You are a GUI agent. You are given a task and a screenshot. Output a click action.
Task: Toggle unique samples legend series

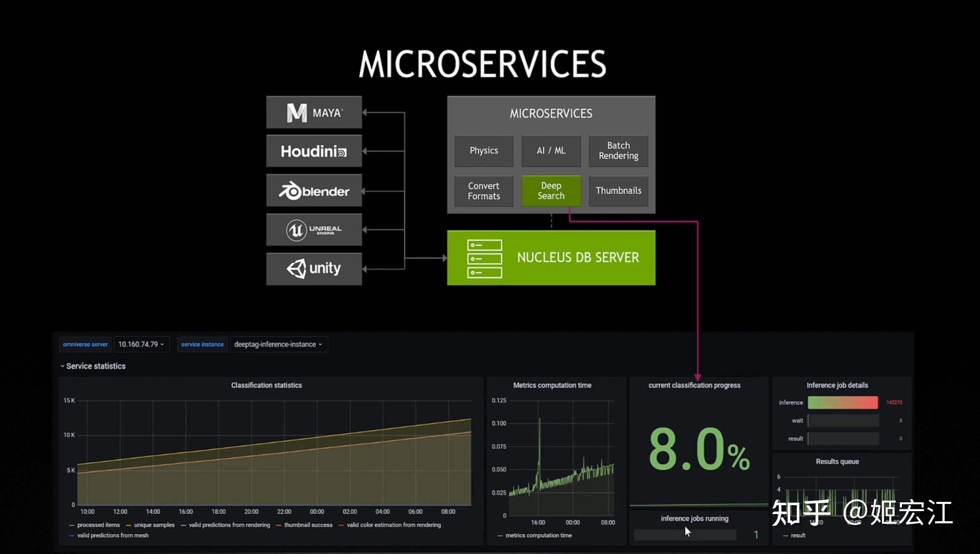point(154,525)
